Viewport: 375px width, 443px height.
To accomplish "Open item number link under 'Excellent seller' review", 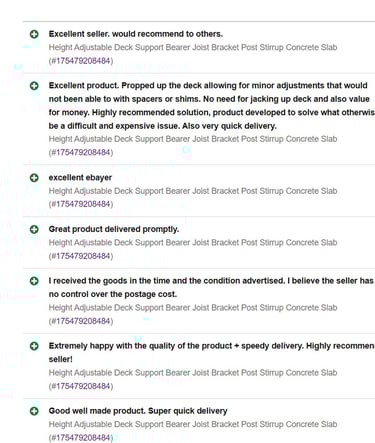I will point(81,61).
